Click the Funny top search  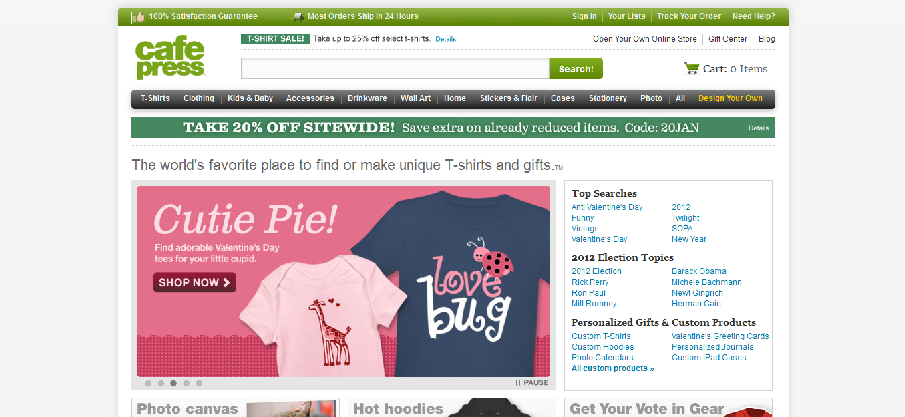[582, 218]
